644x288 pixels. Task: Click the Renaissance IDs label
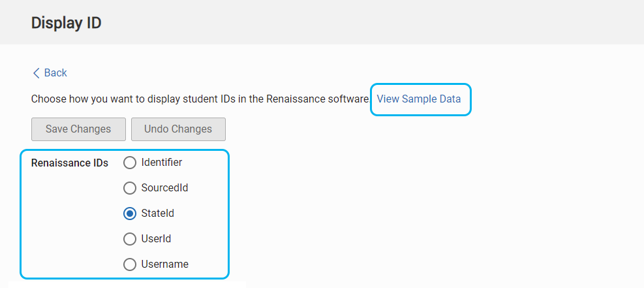tap(70, 163)
